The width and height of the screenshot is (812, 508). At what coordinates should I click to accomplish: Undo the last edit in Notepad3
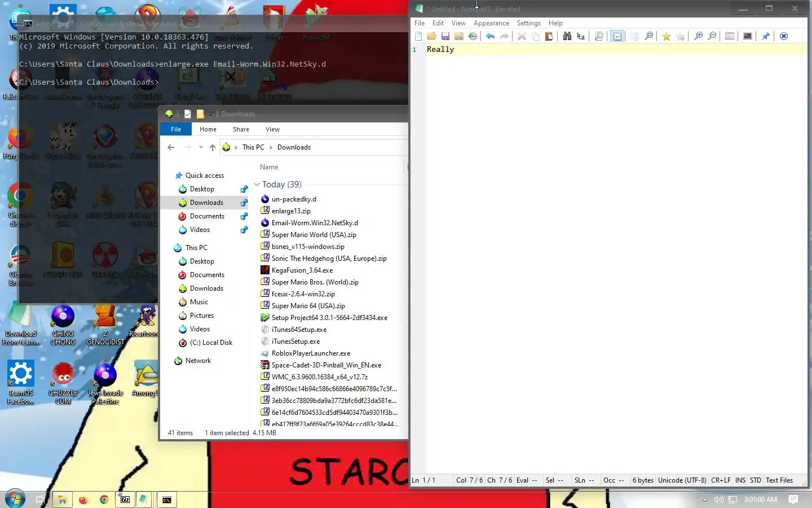pos(490,36)
